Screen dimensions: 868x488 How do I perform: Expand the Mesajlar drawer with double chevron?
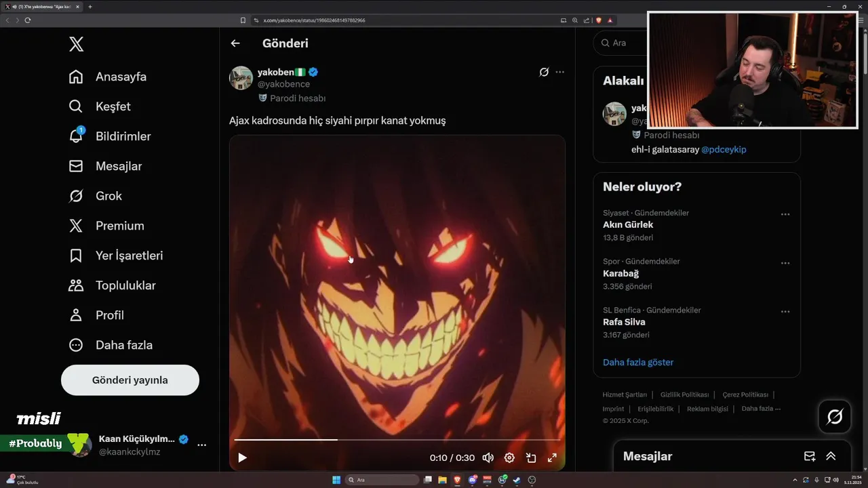click(x=831, y=456)
